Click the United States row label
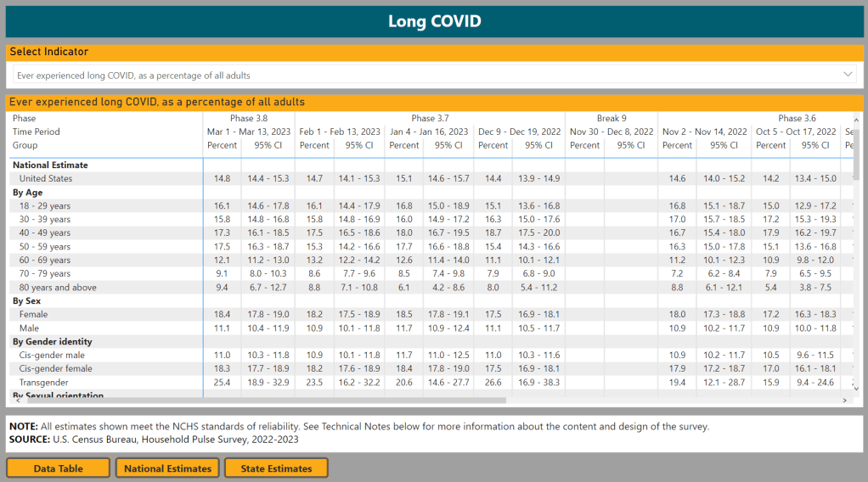This screenshot has height=482, width=868. [x=46, y=179]
